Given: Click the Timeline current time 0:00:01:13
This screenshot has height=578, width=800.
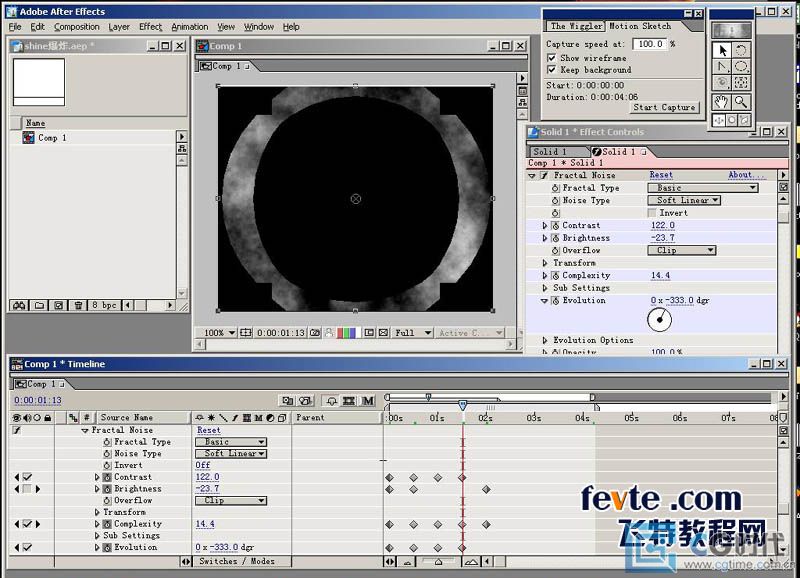Looking at the screenshot, I should coord(38,400).
